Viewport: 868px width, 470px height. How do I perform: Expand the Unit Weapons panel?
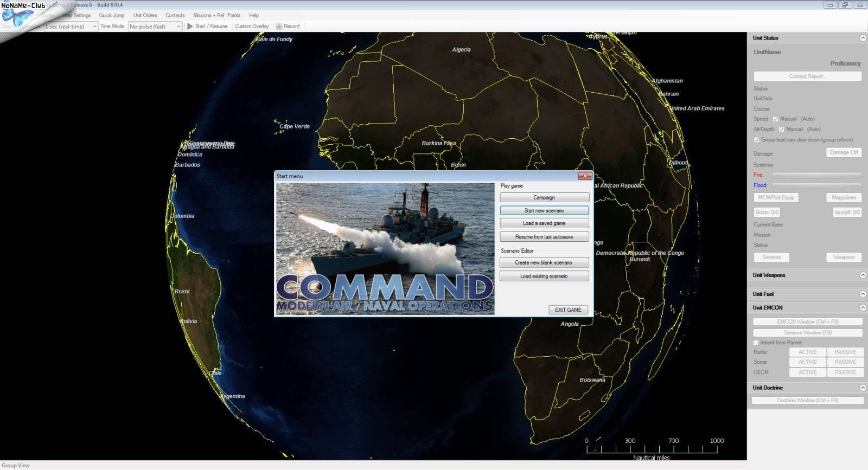point(863,275)
